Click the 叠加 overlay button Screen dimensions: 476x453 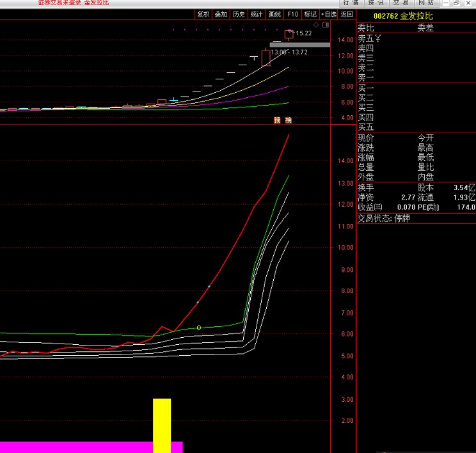[x=221, y=14]
